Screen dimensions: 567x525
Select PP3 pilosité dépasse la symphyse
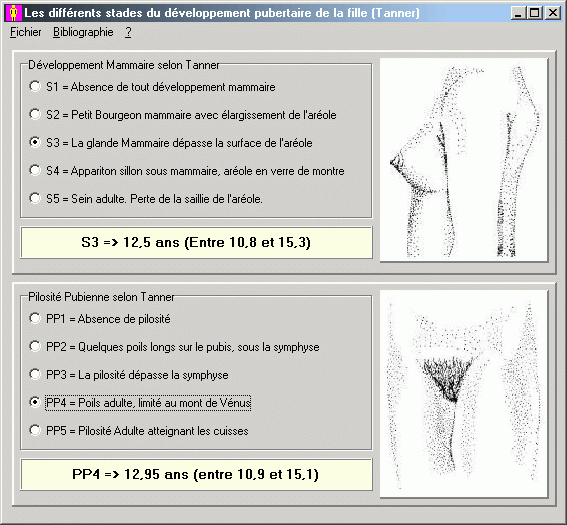pyautogui.click(x=129, y=375)
